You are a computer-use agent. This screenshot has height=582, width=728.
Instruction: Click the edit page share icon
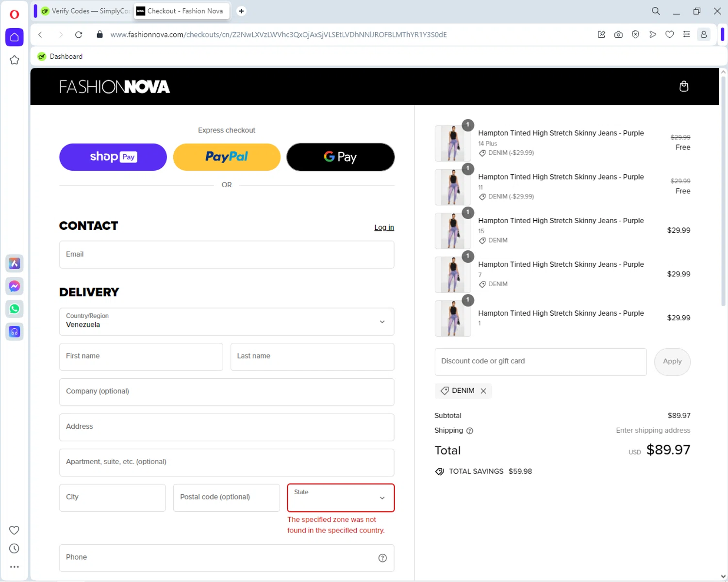601,34
